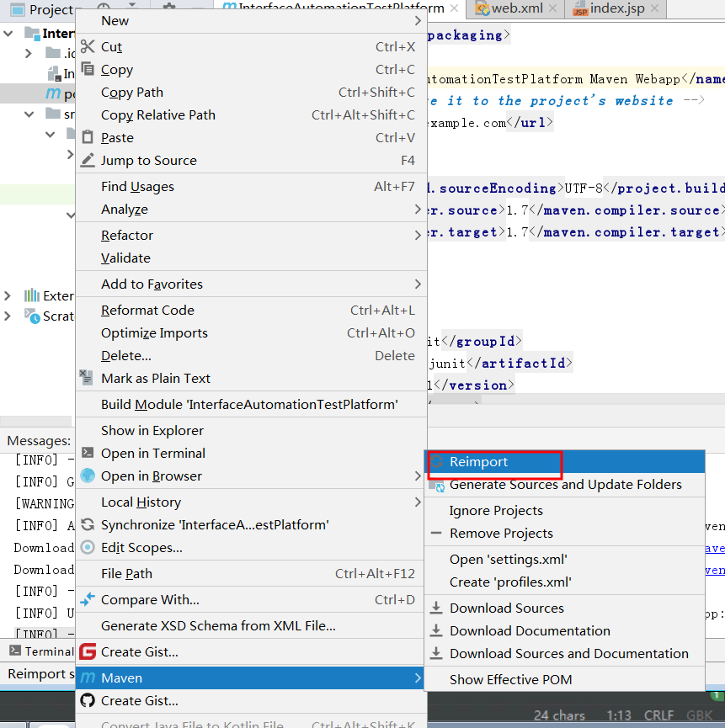Choose File Path menu entry
The image size is (725, 728).
[251, 573]
